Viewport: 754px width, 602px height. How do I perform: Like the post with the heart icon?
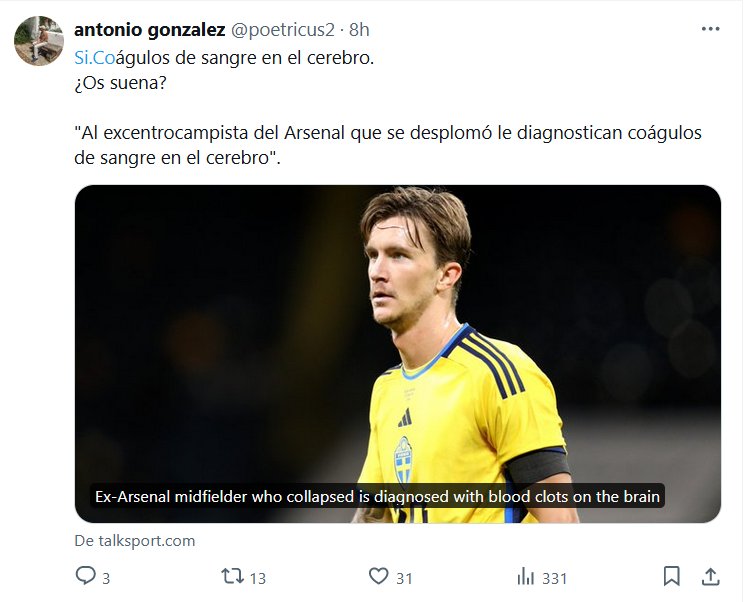pyautogui.click(x=378, y=576)
